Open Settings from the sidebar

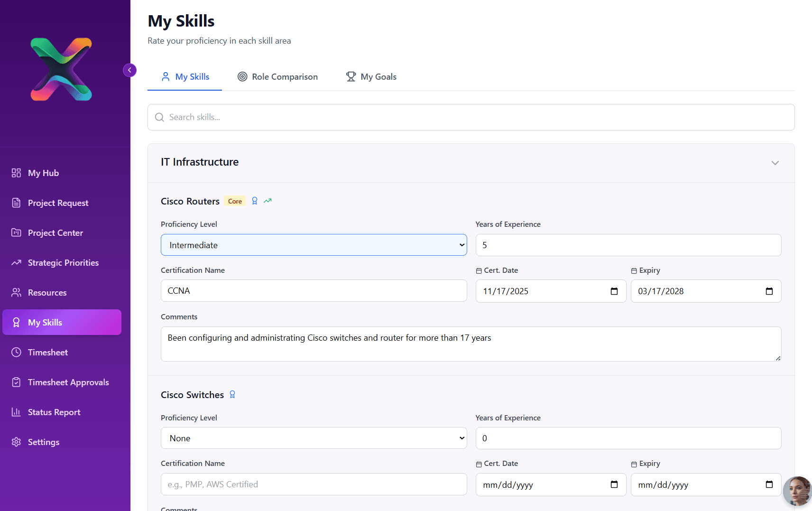click(x=62, y=442)
